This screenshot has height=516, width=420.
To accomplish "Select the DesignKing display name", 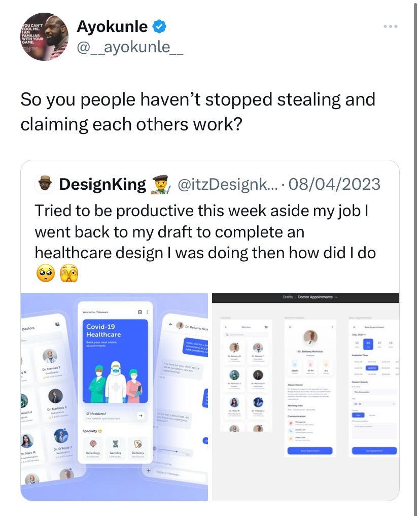I will tap(102, 184).
